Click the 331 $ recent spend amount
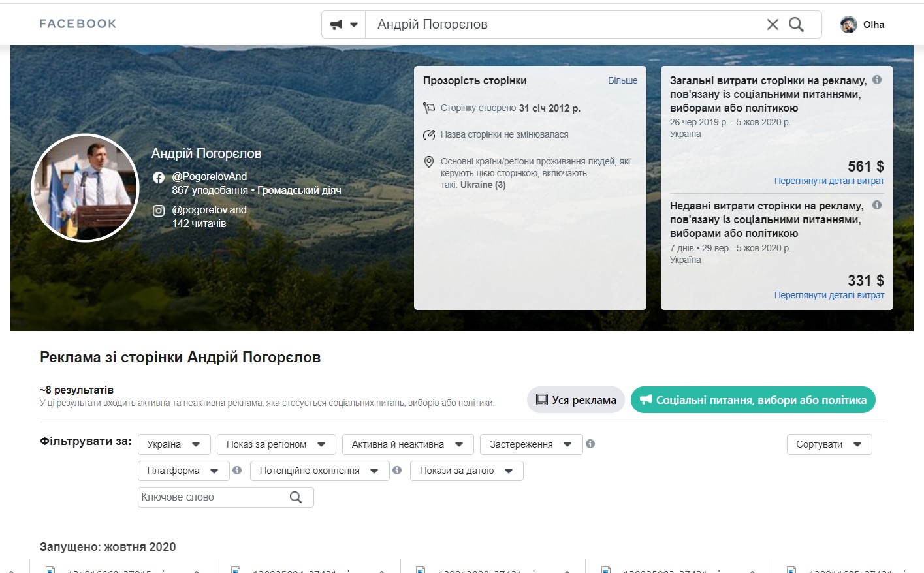The image size is (924, 573). coord(866,281)
